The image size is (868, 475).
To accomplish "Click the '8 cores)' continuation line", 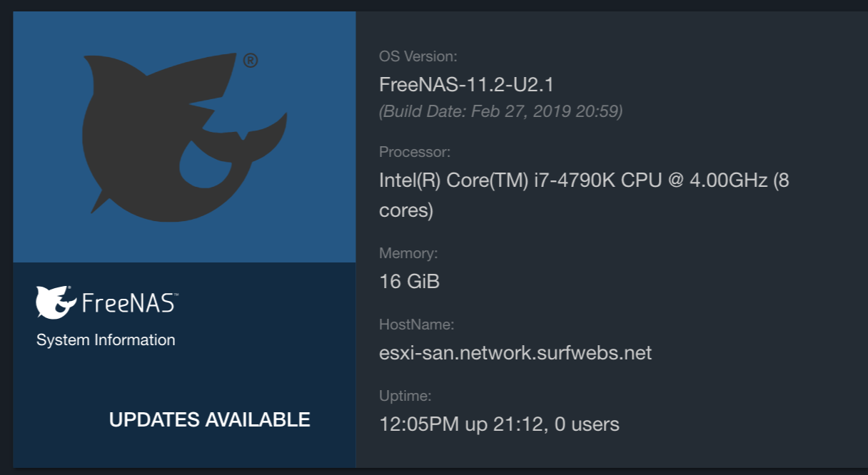I will coord(406,210).
